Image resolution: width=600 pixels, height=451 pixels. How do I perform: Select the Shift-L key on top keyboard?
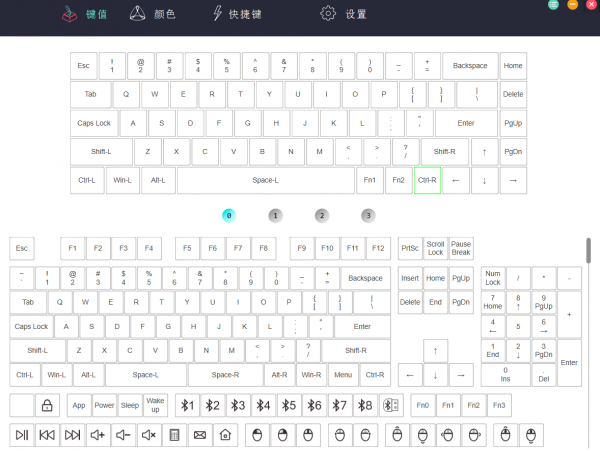(x=101, y=151)
